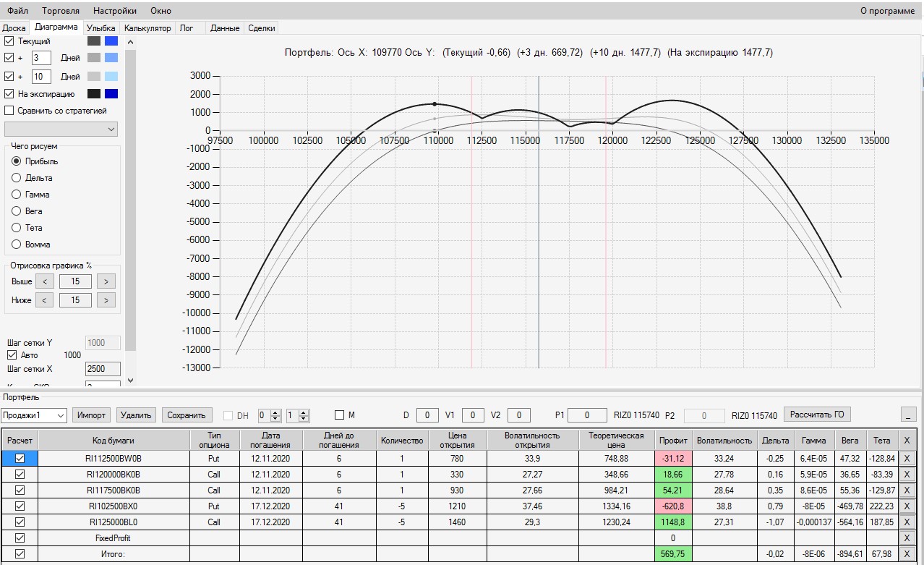
Task: Open the Файл menu
Action: click(18, 11)
